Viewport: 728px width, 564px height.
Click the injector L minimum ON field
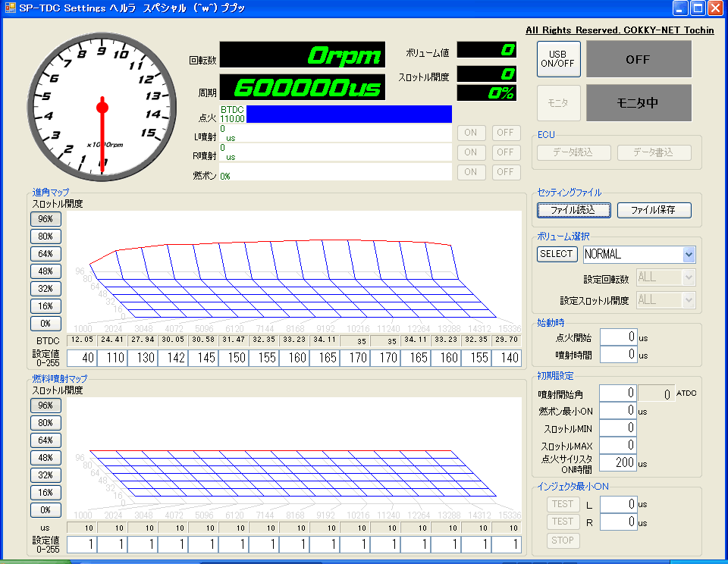click(619, 504)
